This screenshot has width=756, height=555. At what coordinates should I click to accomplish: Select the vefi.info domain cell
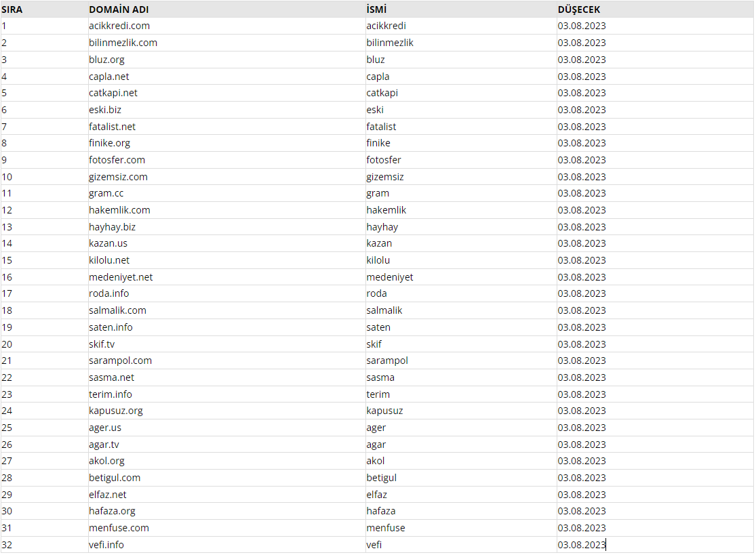point(226,545)
